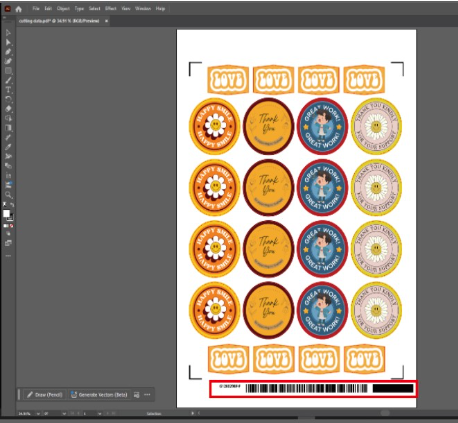Image resolution: width=458 pixels, height=423 pixels.
Task: Set fill to None
Action: pyautogui.click(x=12, y=226)
